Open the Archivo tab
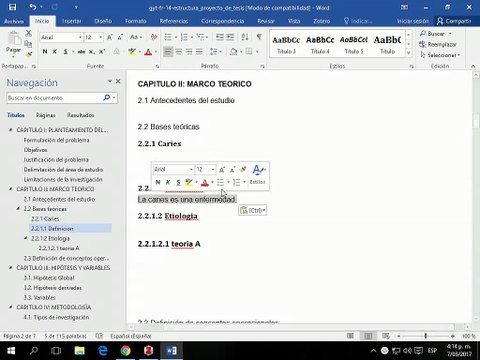The height and width of the screenshot is (360, 480). click(x=14, y=21)
